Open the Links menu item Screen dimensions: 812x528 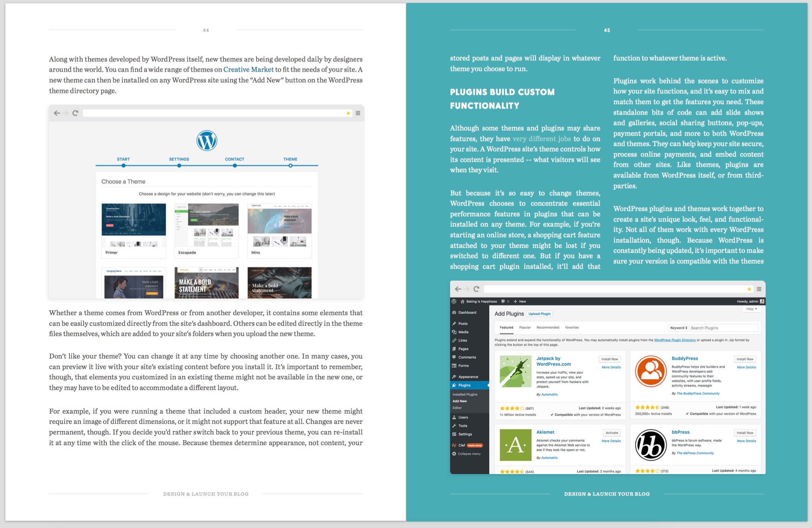[x=462, y=340]
